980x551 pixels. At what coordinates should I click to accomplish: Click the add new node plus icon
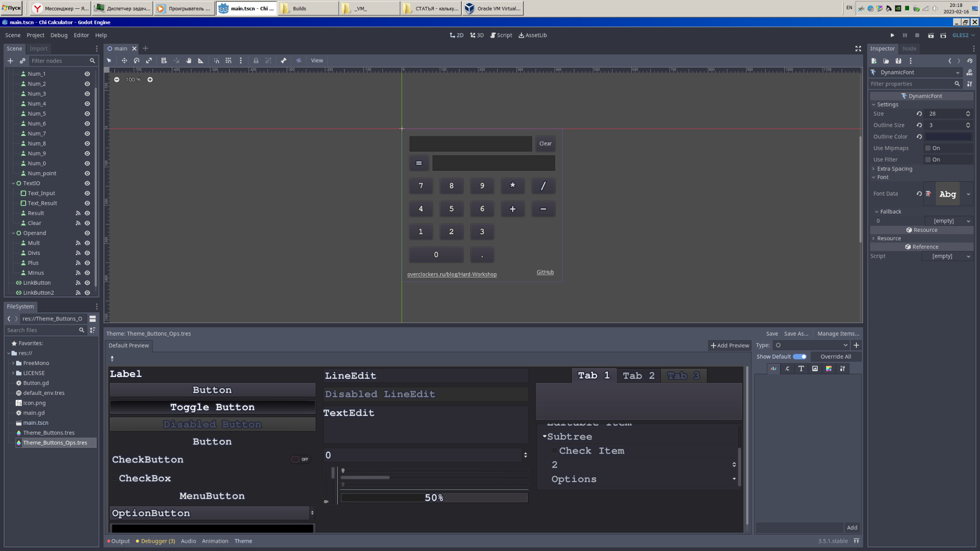point(10,61)
